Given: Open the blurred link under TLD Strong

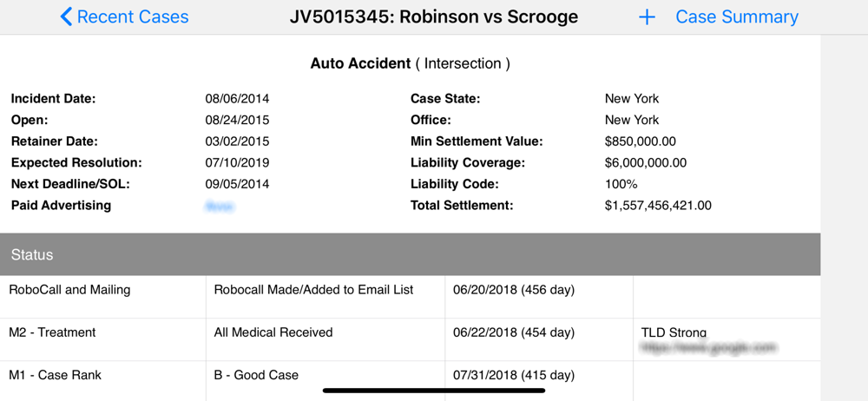Looking at the screenshot, I should click(708, 347).
